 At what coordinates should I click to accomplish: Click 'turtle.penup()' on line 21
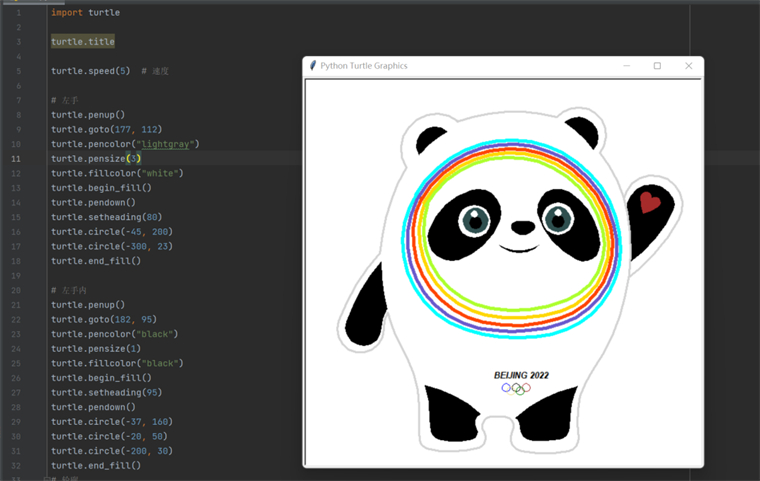(x=88, y=305)
